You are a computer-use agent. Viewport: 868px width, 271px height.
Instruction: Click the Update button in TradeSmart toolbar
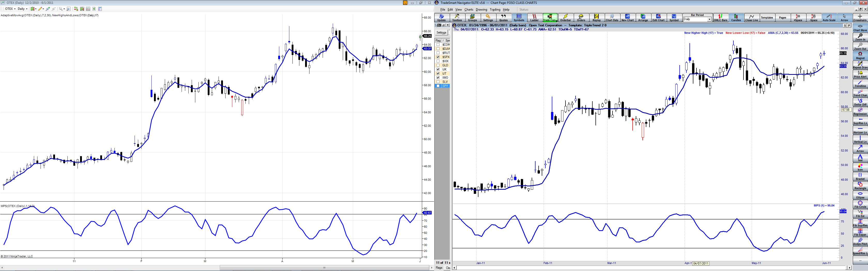pos(441,18)
